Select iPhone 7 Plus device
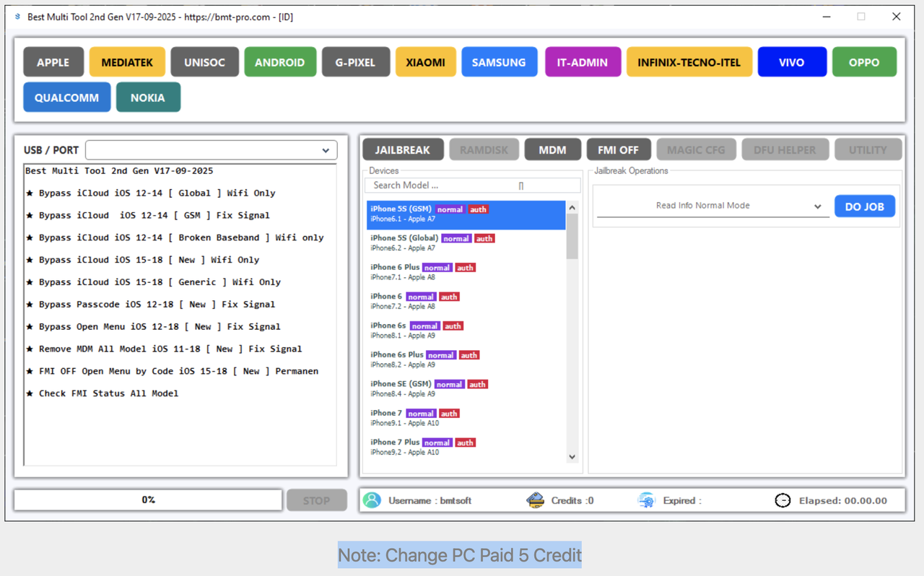Image resolution: width=924 pixels, height=576 pixels. click(x=466, y=448)
